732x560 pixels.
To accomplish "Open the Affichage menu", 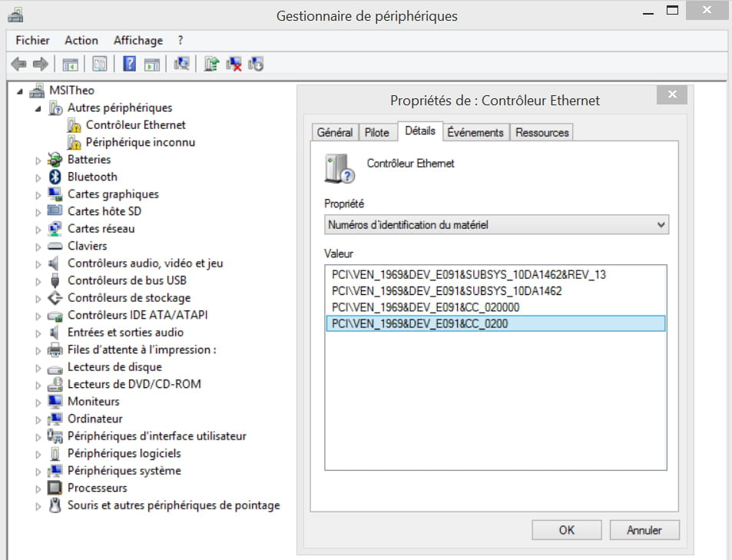I will pos(138,40).
